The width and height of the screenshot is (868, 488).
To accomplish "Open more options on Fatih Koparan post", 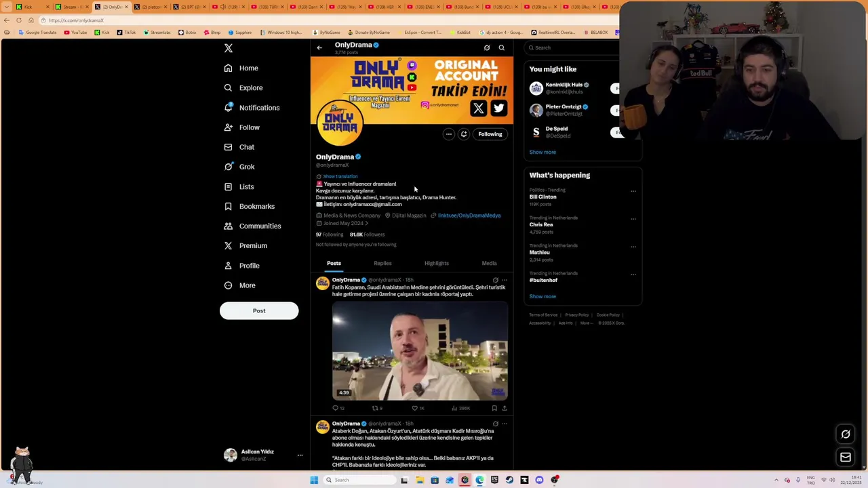I will click(505, 280).
